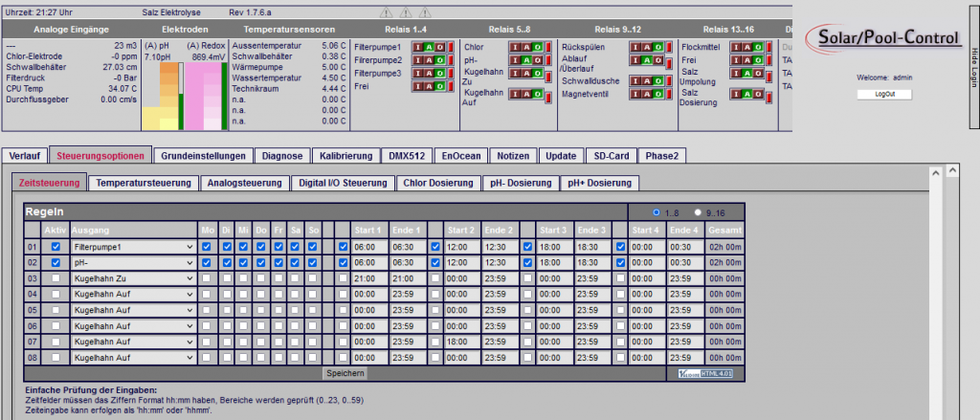Click the pH electrode color bar
The height and width of the screenshot is (420, 980).
point(161,97)
